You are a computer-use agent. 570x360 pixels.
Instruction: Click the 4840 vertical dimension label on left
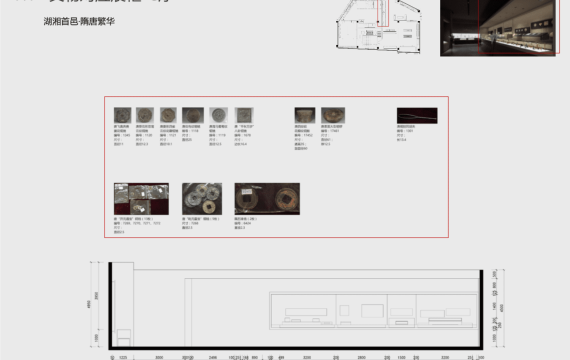[x=88, y=304]
